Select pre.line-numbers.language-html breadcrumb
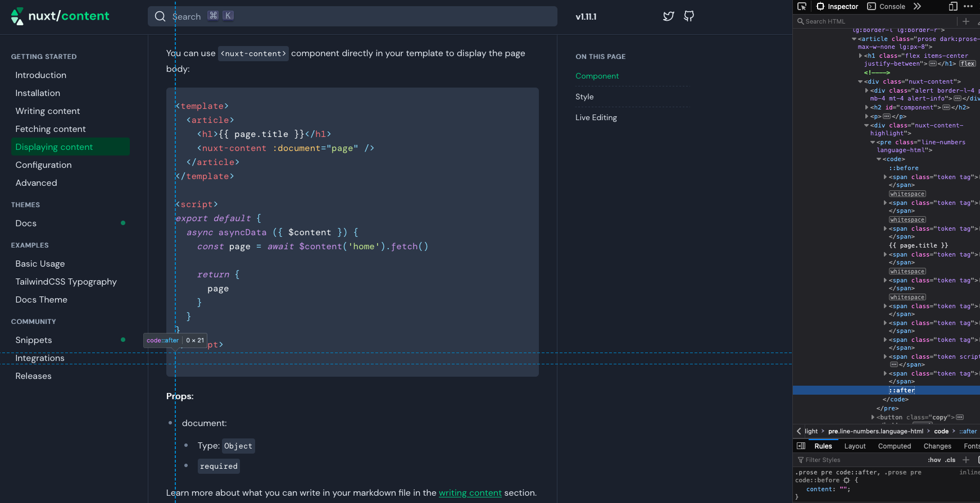This screenshot has height=503, width=980. tap(875, 431)
